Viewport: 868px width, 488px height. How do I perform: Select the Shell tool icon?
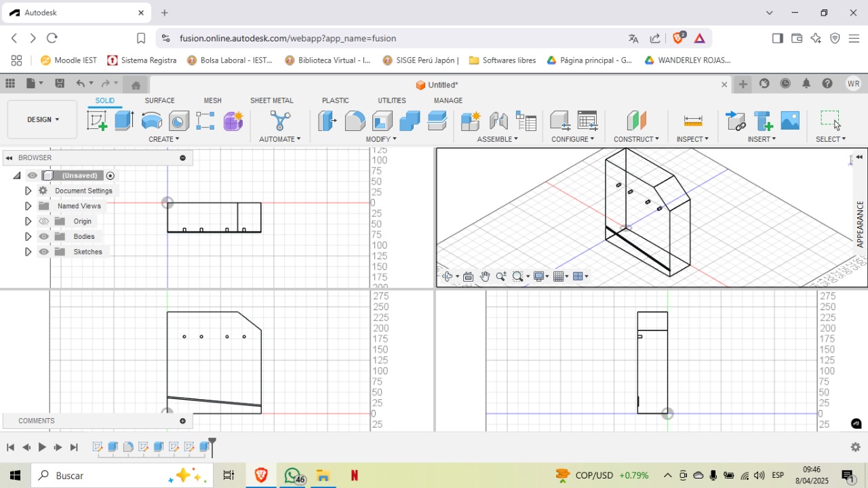click(x=382, y=121)
